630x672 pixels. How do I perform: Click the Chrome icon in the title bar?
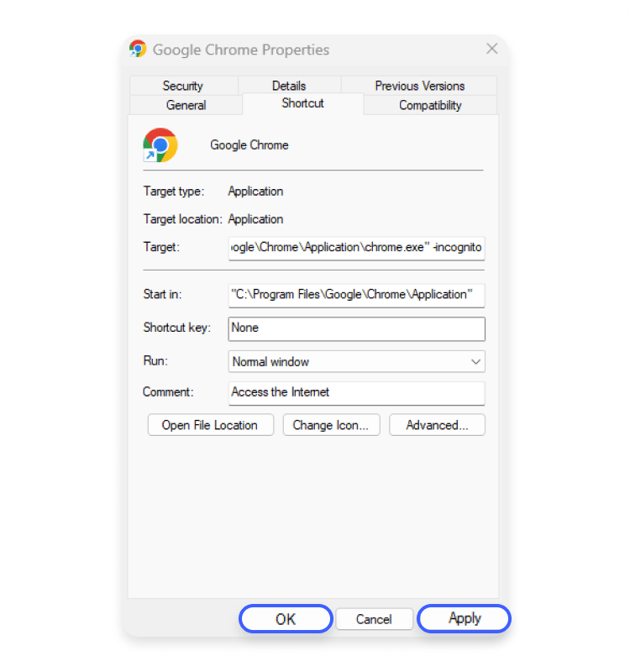click(x=138, y=49)
